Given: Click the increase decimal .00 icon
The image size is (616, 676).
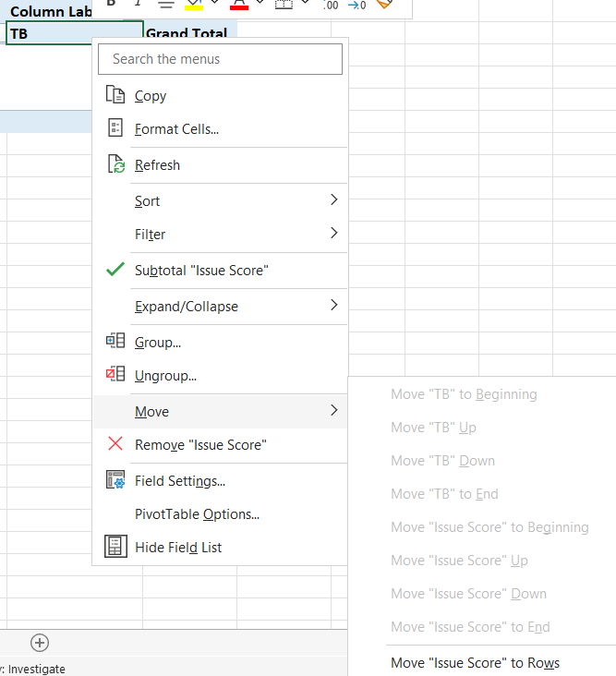Looking at the screenshot, I should pyautogui.click(x=331, y=6).
